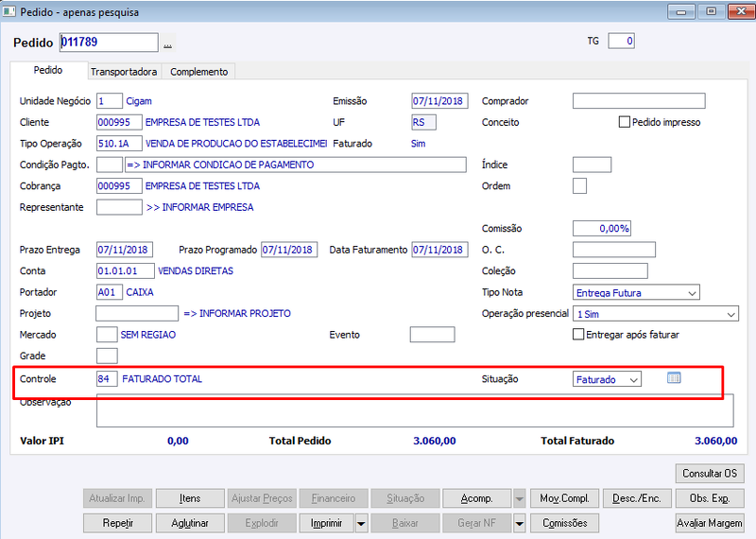Open the Pedido lookup ellipsis button
Viewport: 756px width, 539px height.
pyautogui.click(x=167, y=44)
